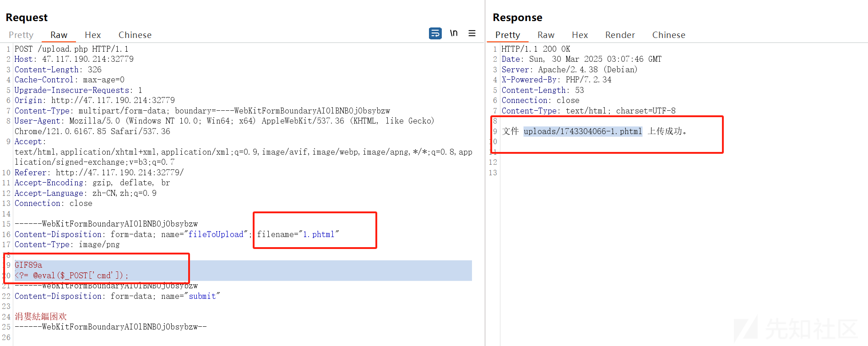Open the Response Chinese tab
The height and width of the screenshot is (346, 868).
point(669,35)
